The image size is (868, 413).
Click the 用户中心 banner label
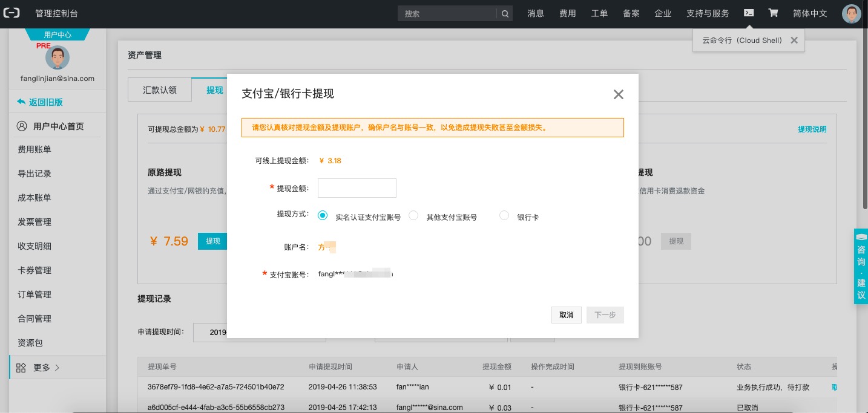(x=58, y=35)
